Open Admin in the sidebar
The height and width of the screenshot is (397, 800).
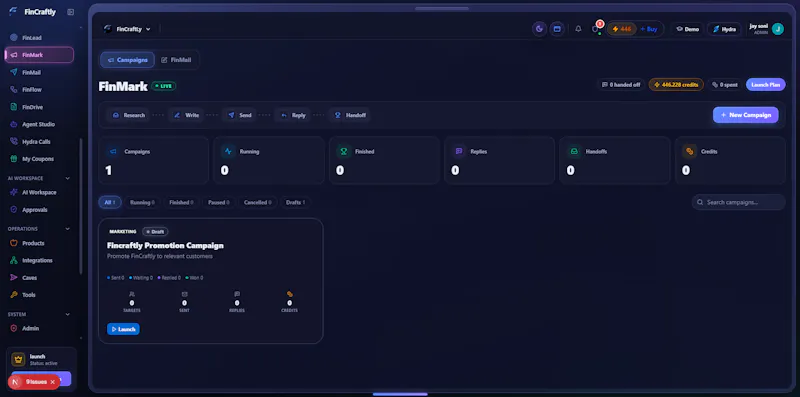[39, 328]
